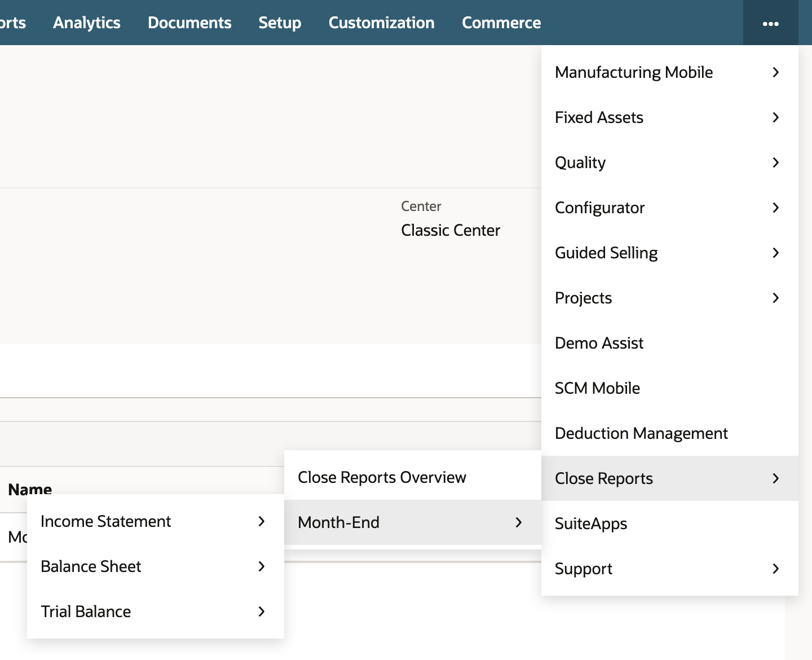
Task: Open Deduction Management menu entry
Action: 670,433
